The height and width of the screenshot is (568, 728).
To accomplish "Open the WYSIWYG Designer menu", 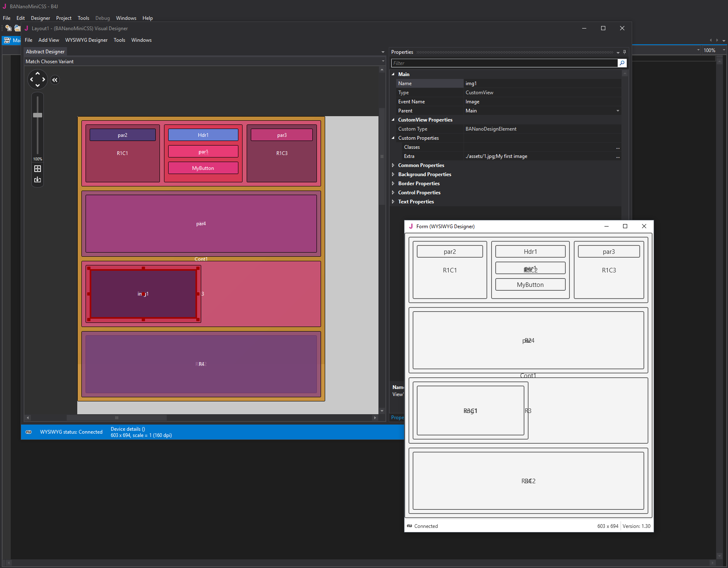I will [86, 40].
